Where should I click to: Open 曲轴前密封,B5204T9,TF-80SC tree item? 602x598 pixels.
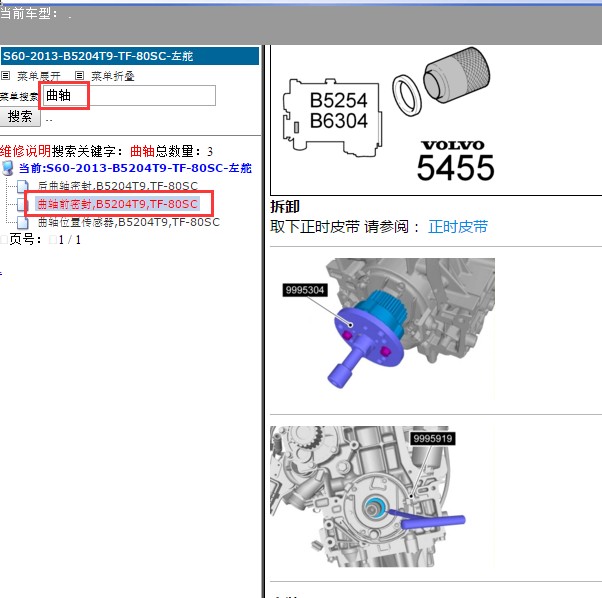(117, 204)
